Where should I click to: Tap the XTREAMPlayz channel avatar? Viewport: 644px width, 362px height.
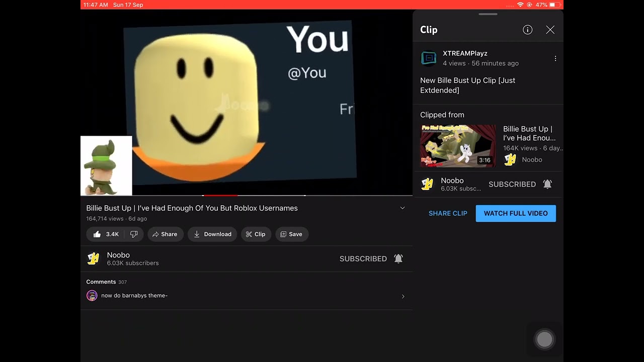tap(429, 58)
